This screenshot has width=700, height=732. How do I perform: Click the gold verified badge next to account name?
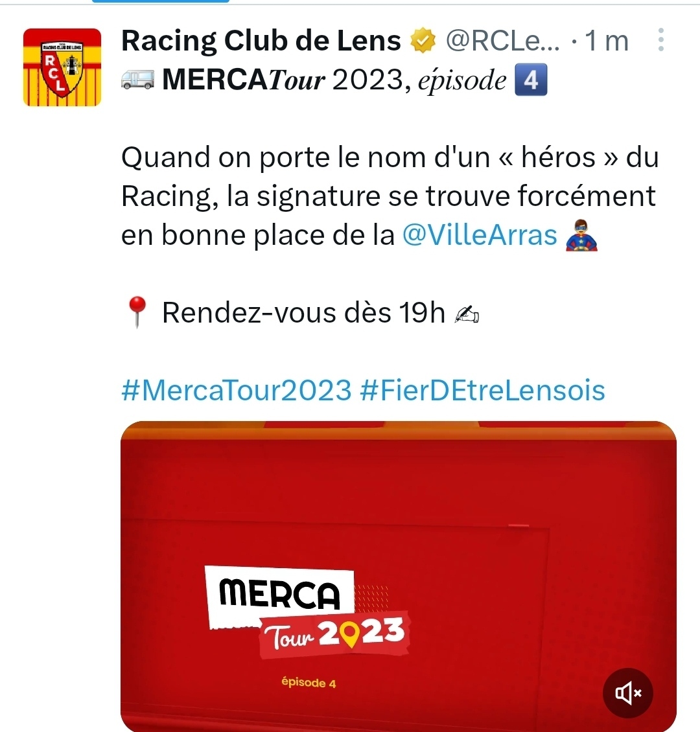tap(423, 41)
